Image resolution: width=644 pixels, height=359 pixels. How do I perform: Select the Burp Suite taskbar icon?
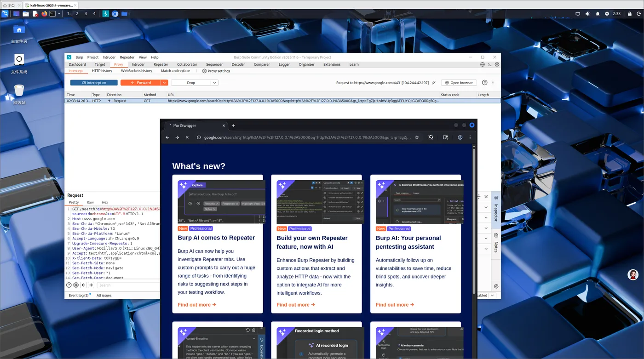pos(106,14)
